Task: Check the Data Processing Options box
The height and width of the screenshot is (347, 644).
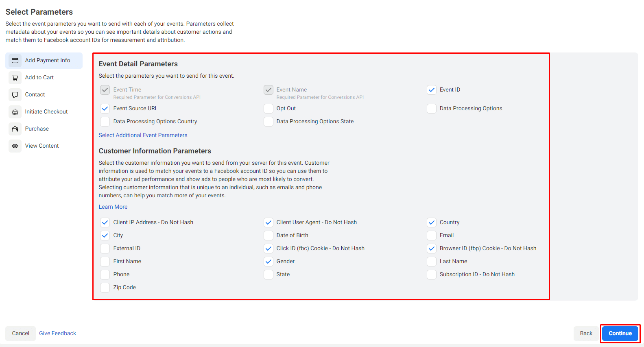Action: pos(432,109)
